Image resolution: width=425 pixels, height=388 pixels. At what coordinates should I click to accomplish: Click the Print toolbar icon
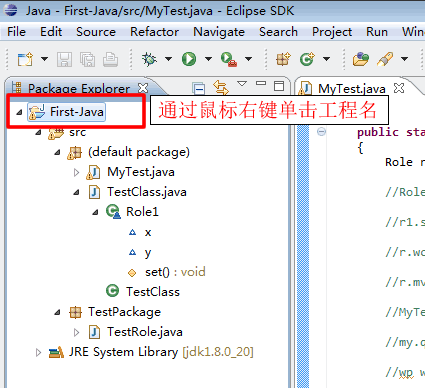(x=110, y=59)
